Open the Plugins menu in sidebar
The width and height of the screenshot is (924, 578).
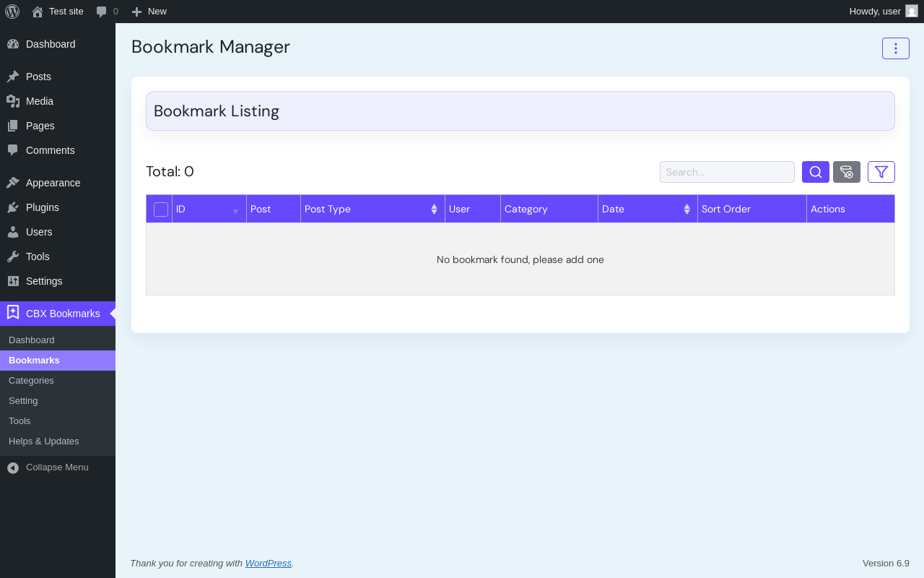43,207
